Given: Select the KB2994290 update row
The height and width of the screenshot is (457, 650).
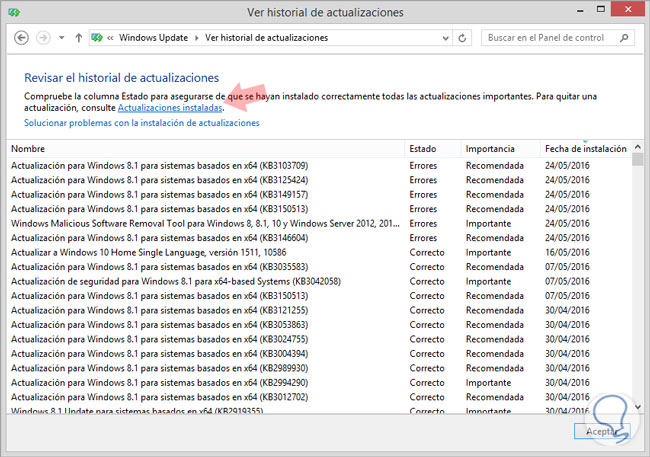Looking at the screenshot, I should pos(319,383).
